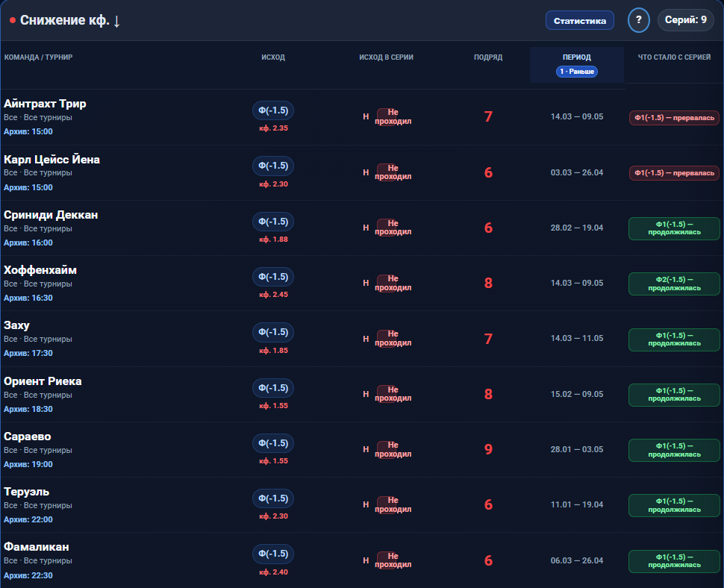Sort by the ПЕРИОД column header
Image resolution: width=724 pixels, height=588 pixels.
pos(577,57)
